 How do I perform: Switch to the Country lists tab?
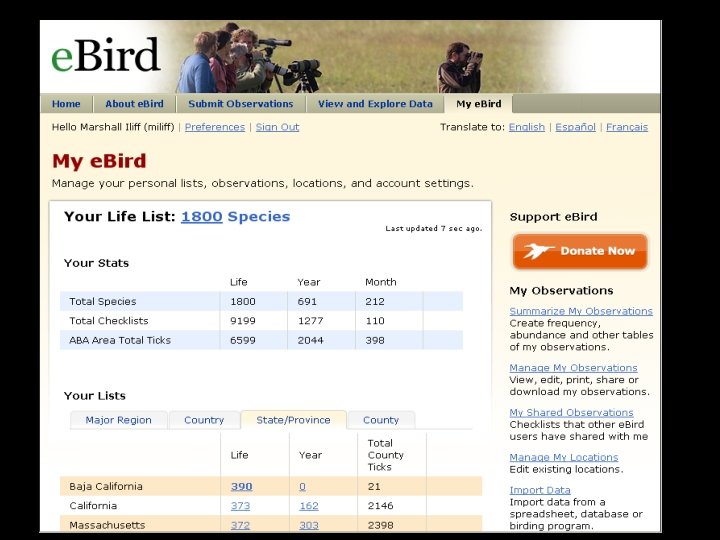(204, 420)
